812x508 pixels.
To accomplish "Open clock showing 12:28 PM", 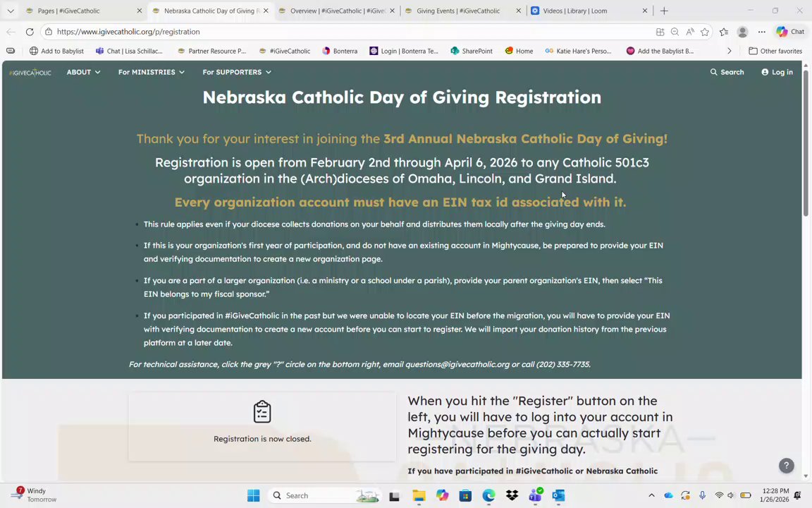I will [x=775, y=495].
